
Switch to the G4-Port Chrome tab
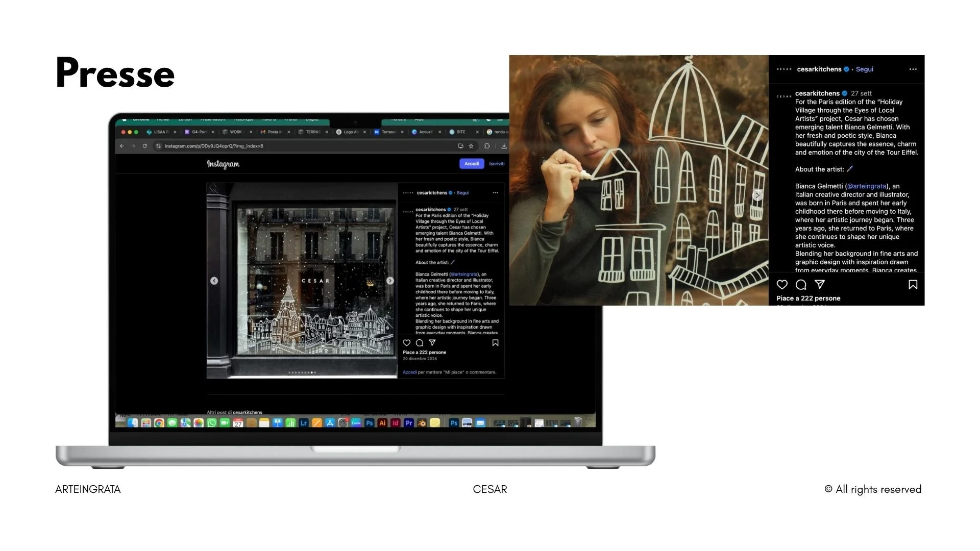tap(199, 132)
